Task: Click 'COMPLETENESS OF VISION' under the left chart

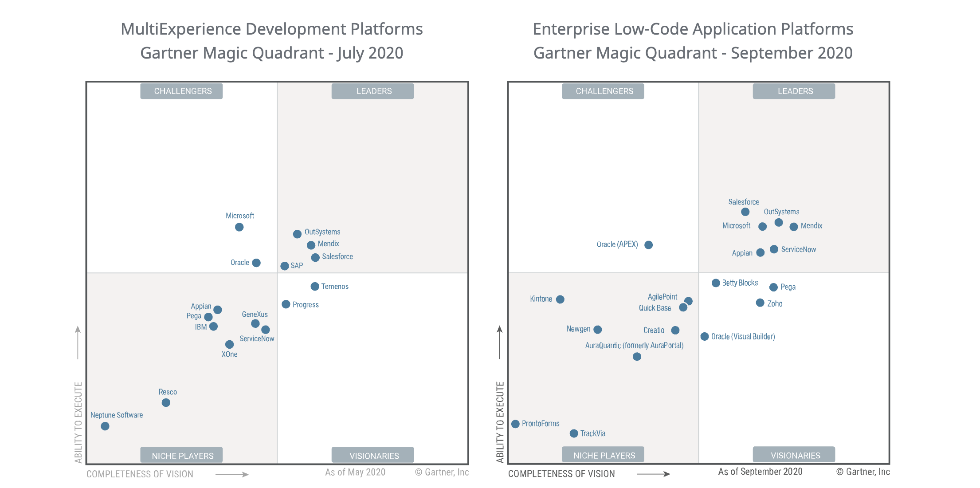Action: (x=140, y=474)
